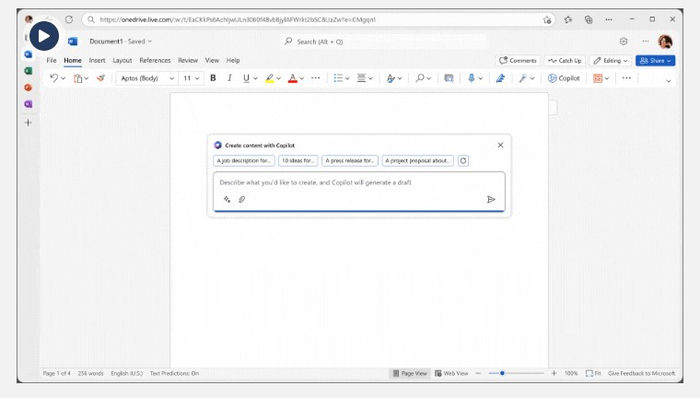The width and height of the screenshot is (700, 398).
Task: Click the Word app icon beside Document1
Action: tap(73, 41)
